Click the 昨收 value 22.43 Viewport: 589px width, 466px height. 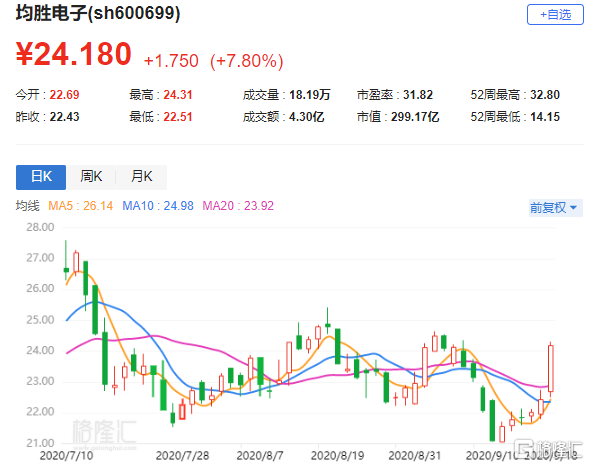[x=64, y=117]
